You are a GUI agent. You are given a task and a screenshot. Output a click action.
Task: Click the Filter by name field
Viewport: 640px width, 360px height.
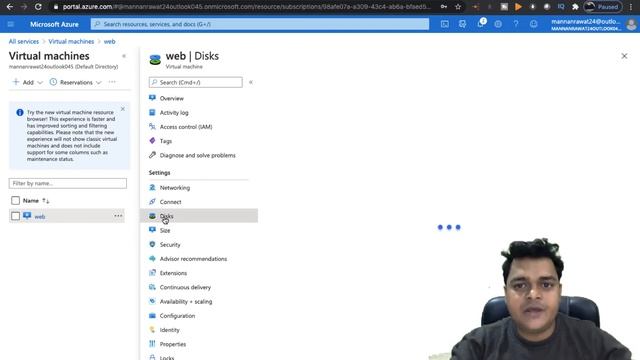(x=68, y=183)
